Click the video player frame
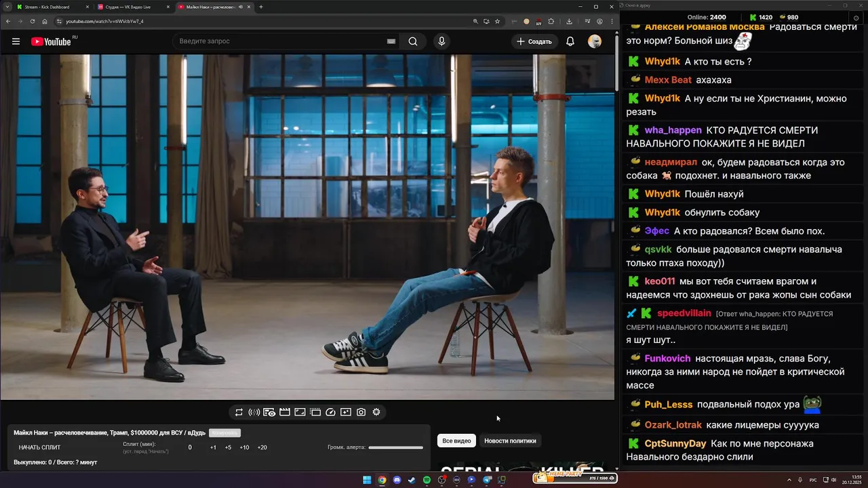868x488 pixels. click(x=307, y=227)
